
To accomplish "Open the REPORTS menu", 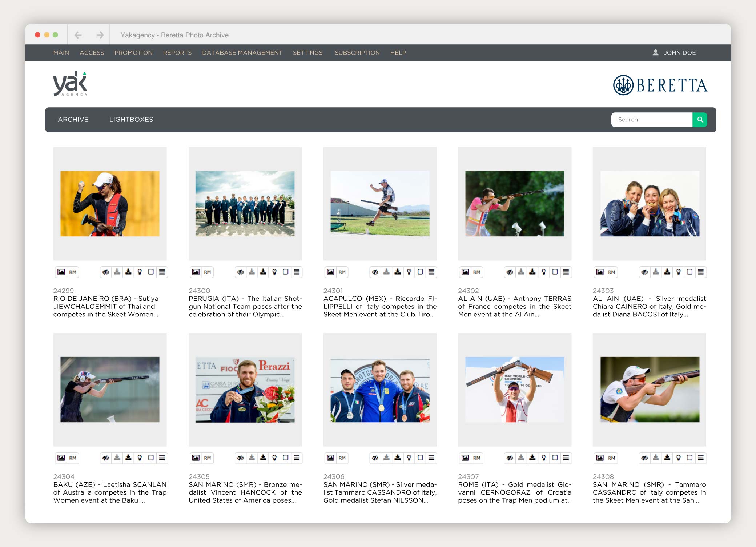I will (x=177, y=53).
